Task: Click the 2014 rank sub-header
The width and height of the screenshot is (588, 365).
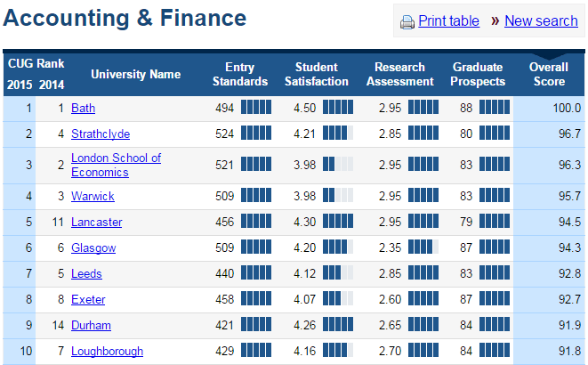Action: coord(52,85)
